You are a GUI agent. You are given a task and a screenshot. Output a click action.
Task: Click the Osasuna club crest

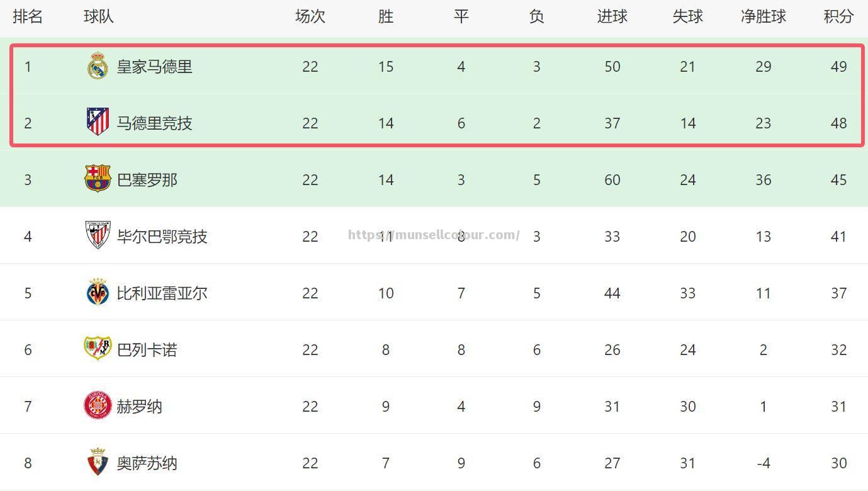pyautogui.click(x=98, y=462)
